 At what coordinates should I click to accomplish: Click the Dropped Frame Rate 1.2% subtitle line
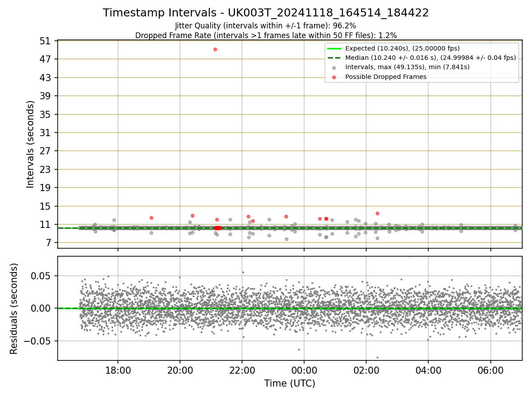coord(266,35)
